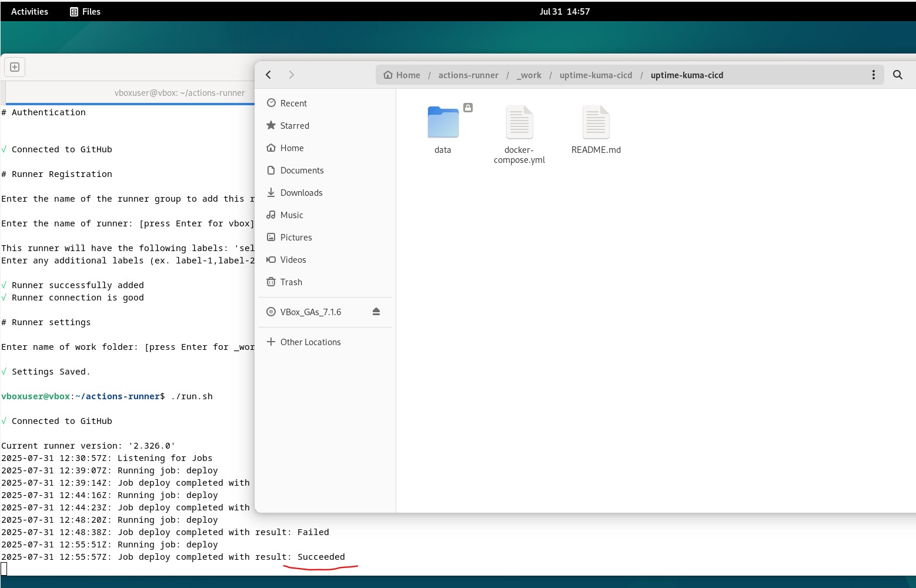Open the data folder
The image size is (916, 588).
(443, 129)
